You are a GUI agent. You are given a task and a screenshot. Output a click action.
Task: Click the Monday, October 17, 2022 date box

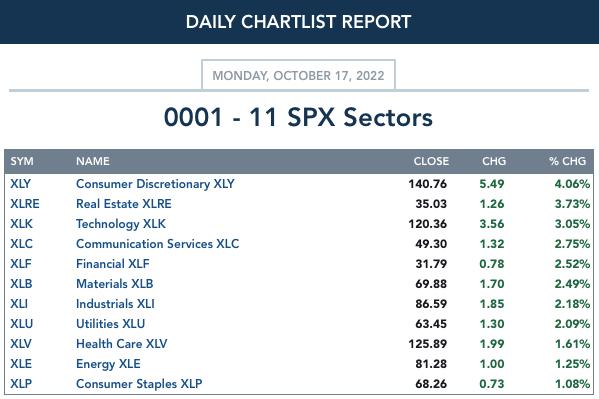point(298,75)
